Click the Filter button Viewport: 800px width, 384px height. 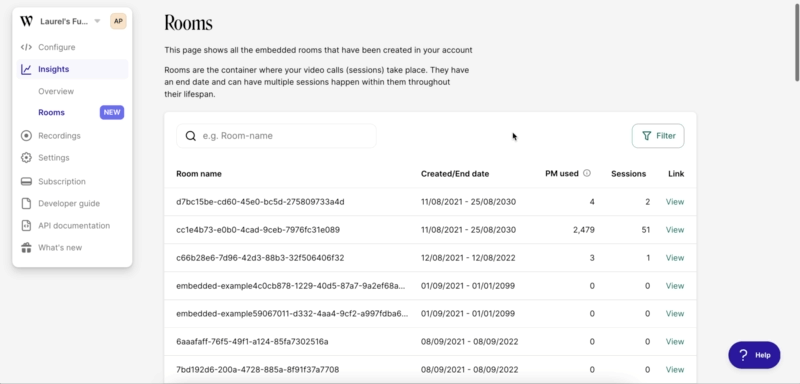(x=658, y=136)
